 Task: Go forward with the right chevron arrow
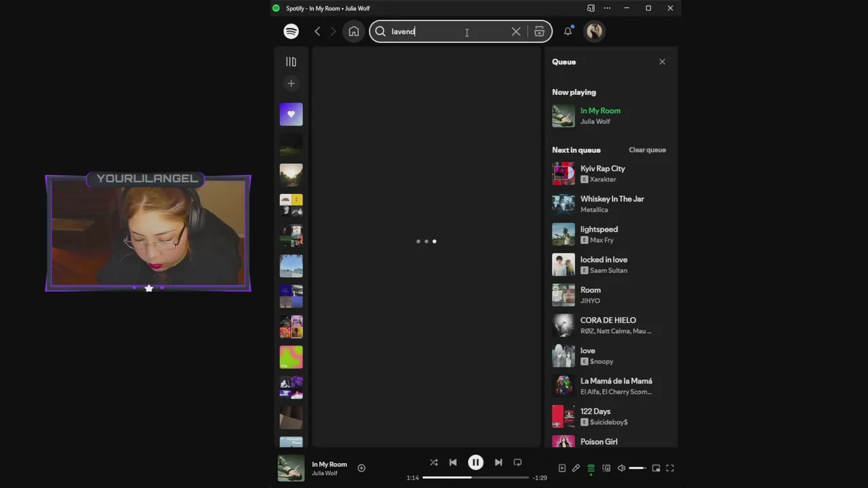333,31
